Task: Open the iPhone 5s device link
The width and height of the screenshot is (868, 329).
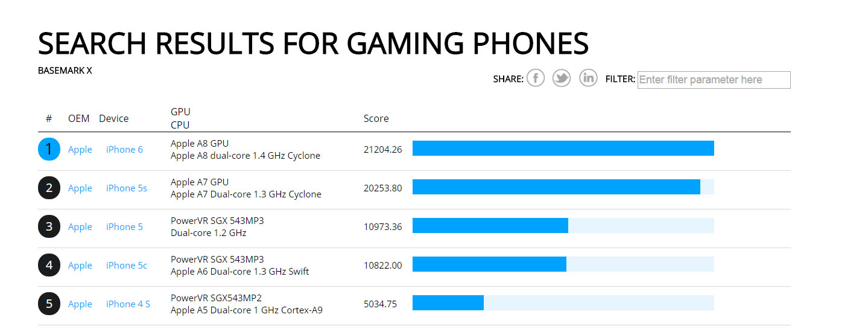Action: tap(127, 188)
